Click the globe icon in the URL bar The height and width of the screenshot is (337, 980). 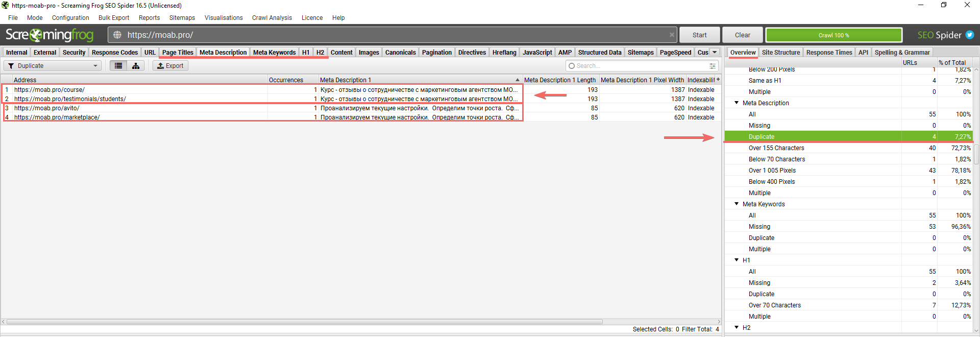tap(117, 35)
